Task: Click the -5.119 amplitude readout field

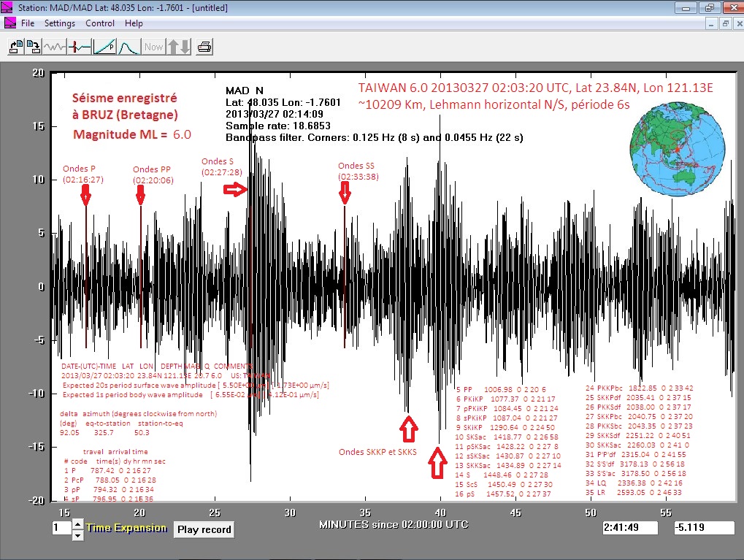Action: (x=702, y=528)
